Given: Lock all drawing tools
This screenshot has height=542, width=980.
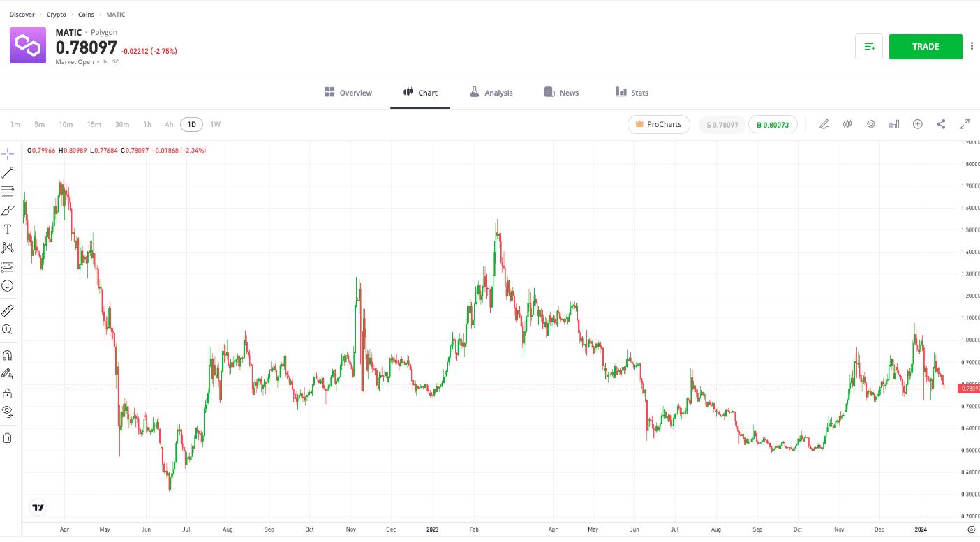Looking at the screenshot, I should pos(8,393).
